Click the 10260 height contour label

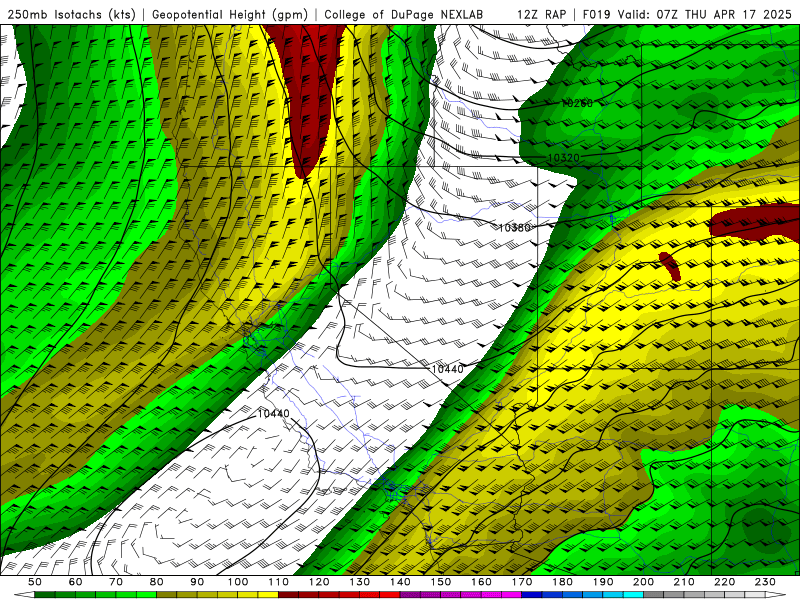(x=577, y=104)
